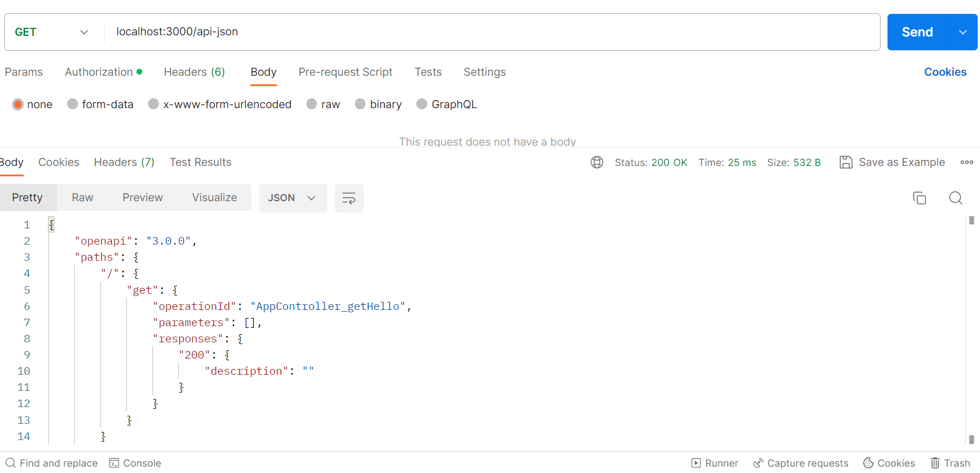
Task: Click the "openapi" key on line 2
Action: [x=103, y=241]
